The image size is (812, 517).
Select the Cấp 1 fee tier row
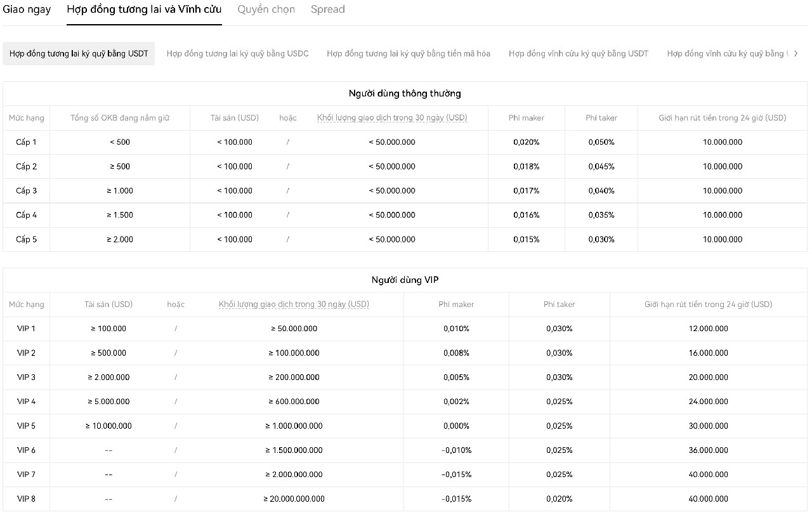[x=26, y=142]
